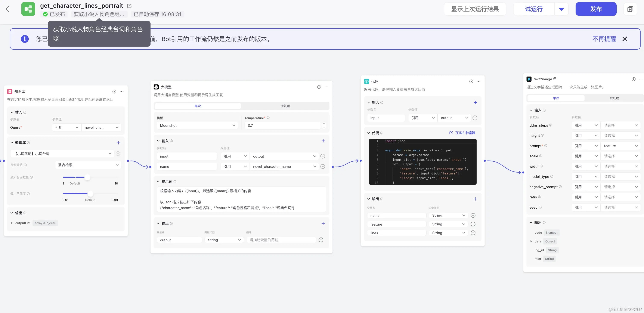
Task: Delete the lines output variable in 代码 node
Action: (473, 233)
